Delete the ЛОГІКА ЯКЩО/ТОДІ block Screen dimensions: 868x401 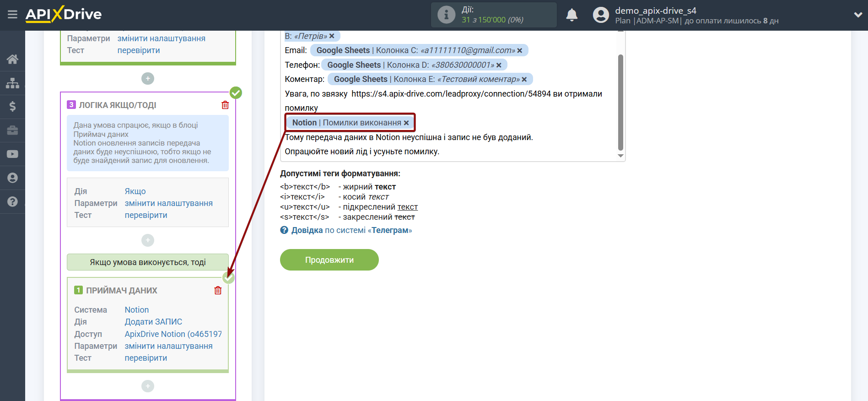pos(225,105)
